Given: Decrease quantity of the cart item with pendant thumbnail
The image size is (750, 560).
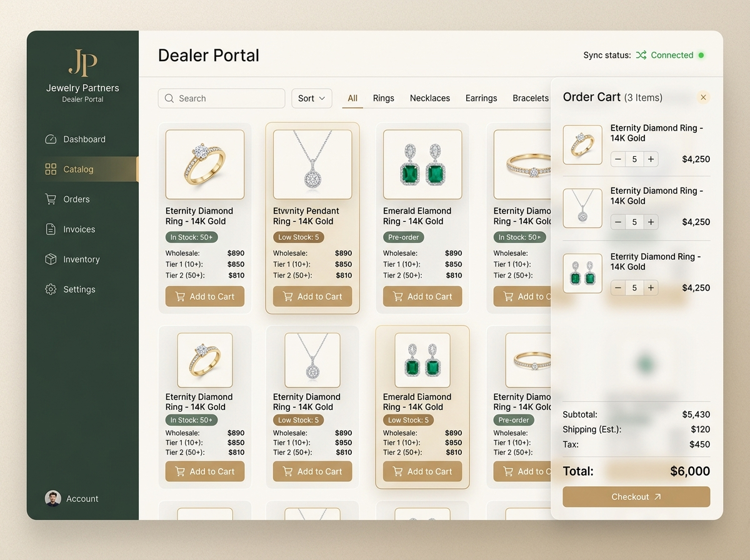Looking at the screenshot, I should (619, 222).
